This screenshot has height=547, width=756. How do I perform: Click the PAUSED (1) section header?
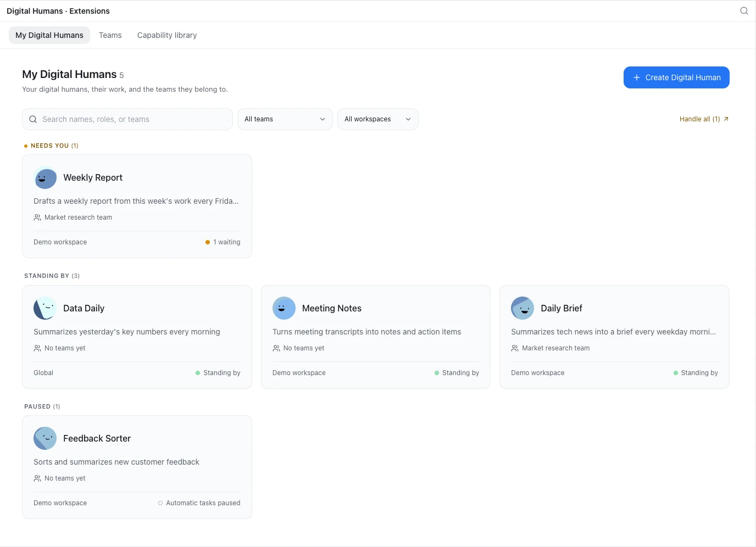[x=42, y=406]
